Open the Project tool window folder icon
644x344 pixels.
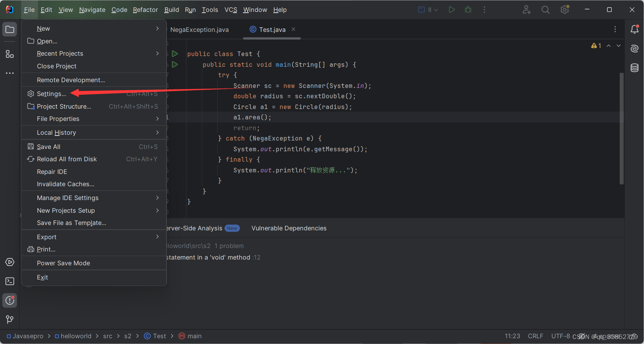pos(10,30)
